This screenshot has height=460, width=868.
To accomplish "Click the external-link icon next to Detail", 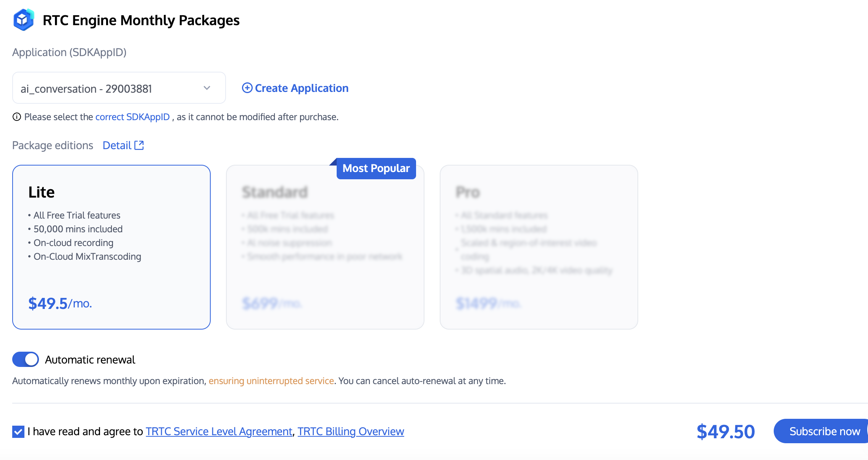I will pos(139,145).
